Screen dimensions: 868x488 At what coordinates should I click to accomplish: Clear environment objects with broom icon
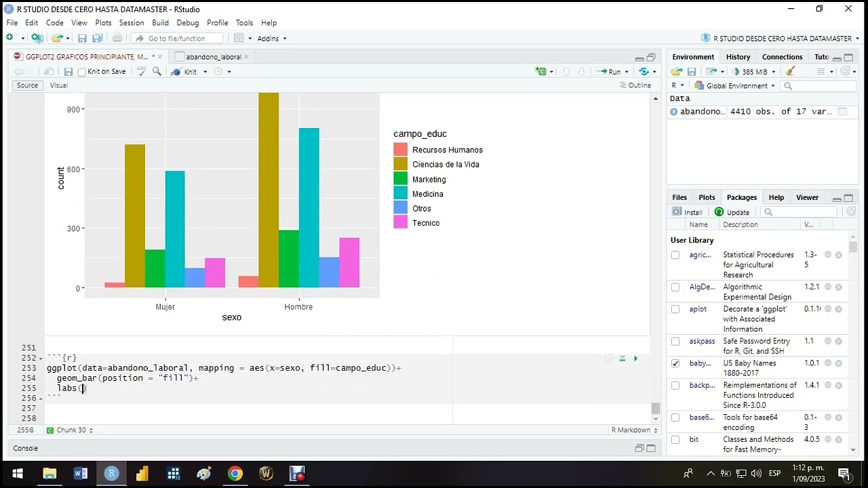click(790, 71)
